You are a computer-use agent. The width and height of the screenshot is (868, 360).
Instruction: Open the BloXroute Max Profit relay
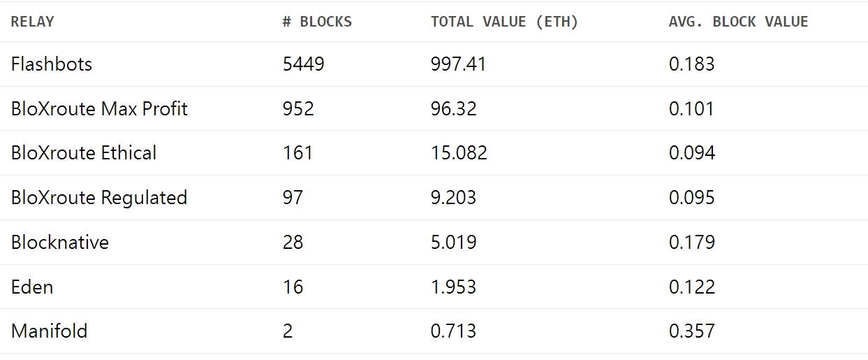(99, 109)
